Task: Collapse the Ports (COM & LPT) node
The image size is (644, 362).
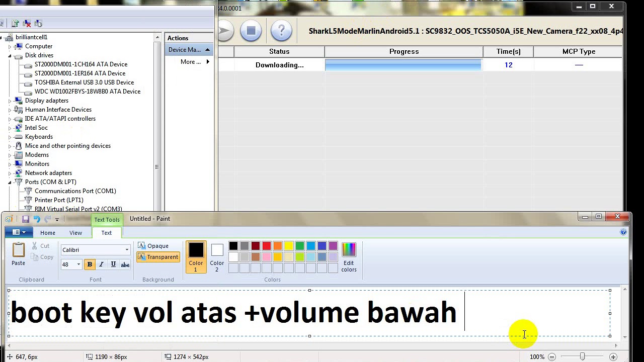Action: (10, 183)
